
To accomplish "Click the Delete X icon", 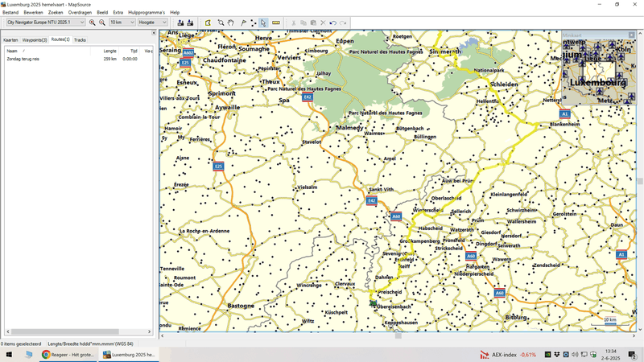I will [323, 23].
